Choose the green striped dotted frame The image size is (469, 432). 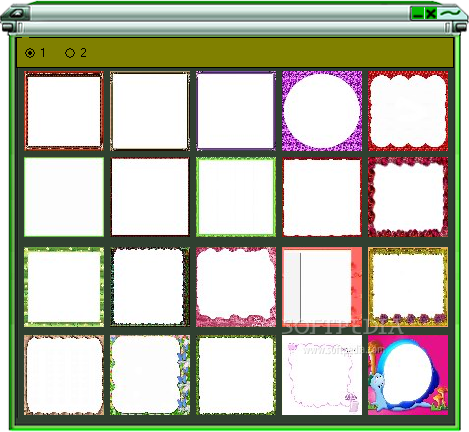(64, 287)
